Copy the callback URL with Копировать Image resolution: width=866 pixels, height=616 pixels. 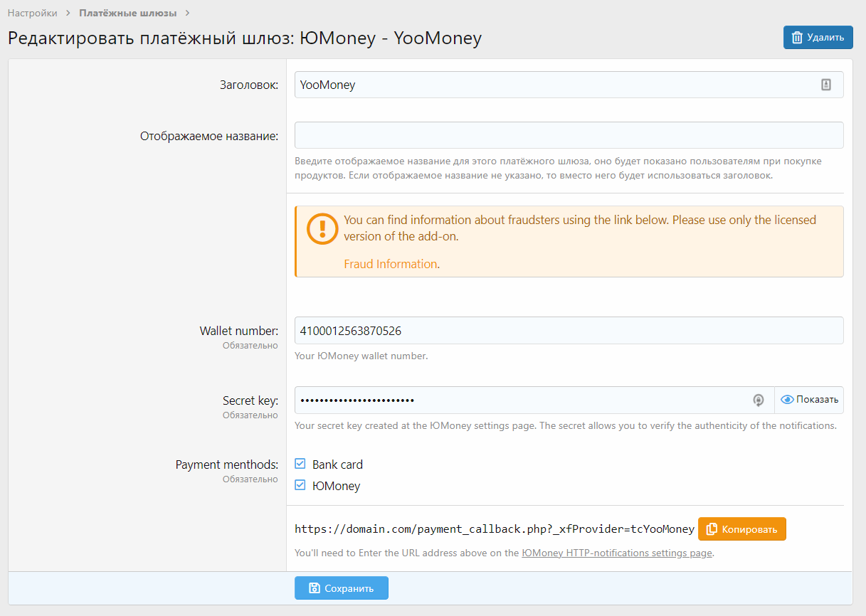coord(742,529)
